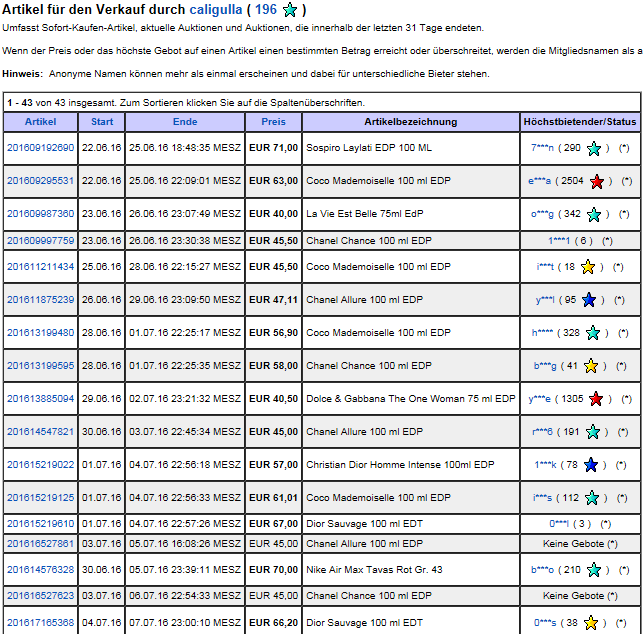Open seller profile caligulla

point(216,9)
